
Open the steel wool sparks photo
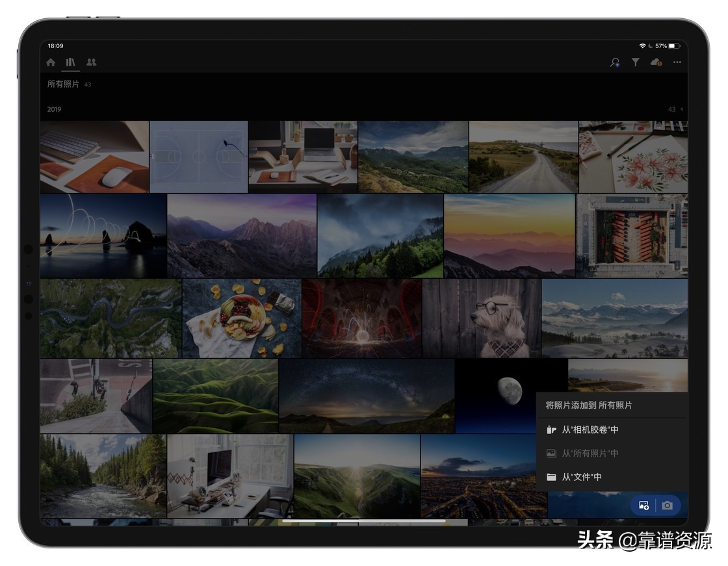[361, 318]
